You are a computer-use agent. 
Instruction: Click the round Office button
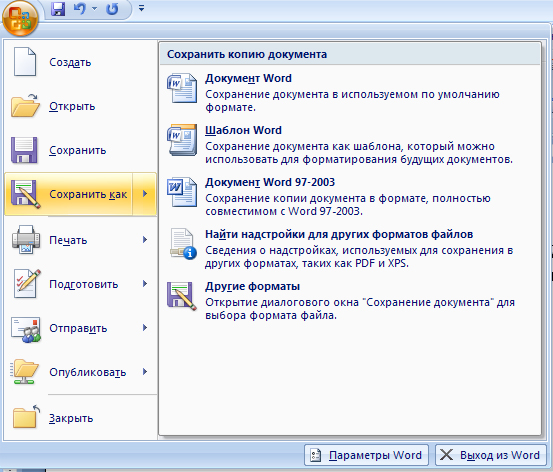point(20,18)
